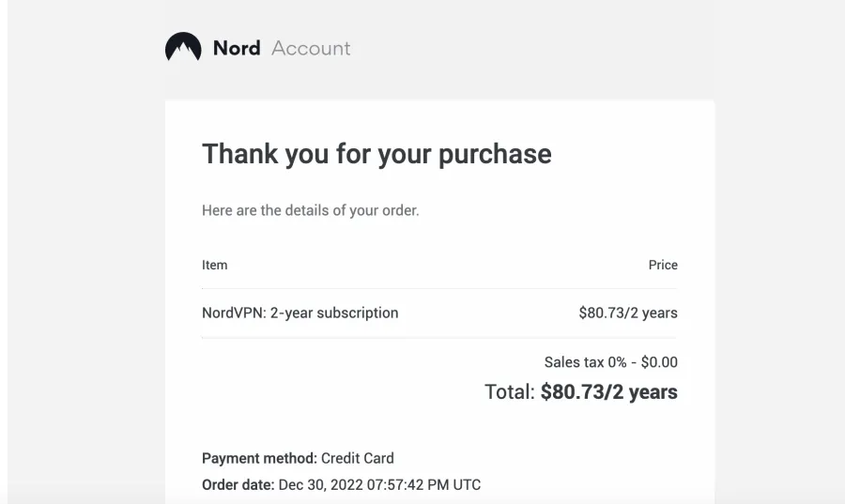This screenshot has width=845, height=504.
Task: Click the Dec 30, 2022 order timestamp
Action: pyautogui.click(x=379, y=484)
